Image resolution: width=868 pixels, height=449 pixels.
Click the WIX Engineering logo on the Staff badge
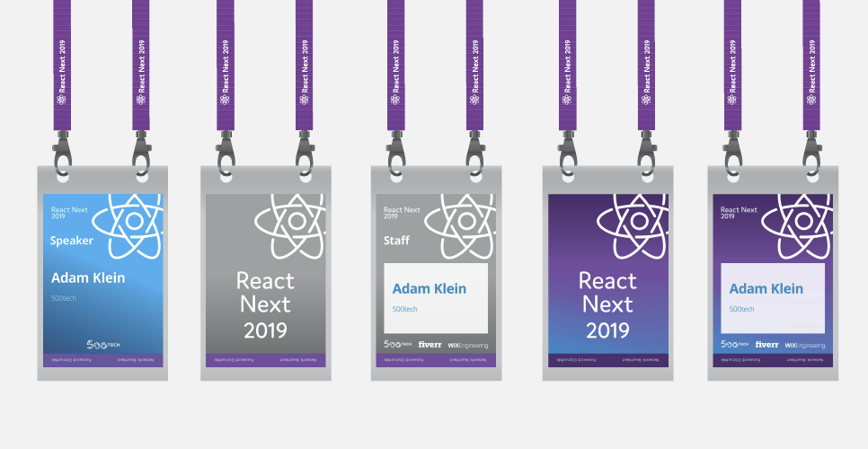click(468, 346)
